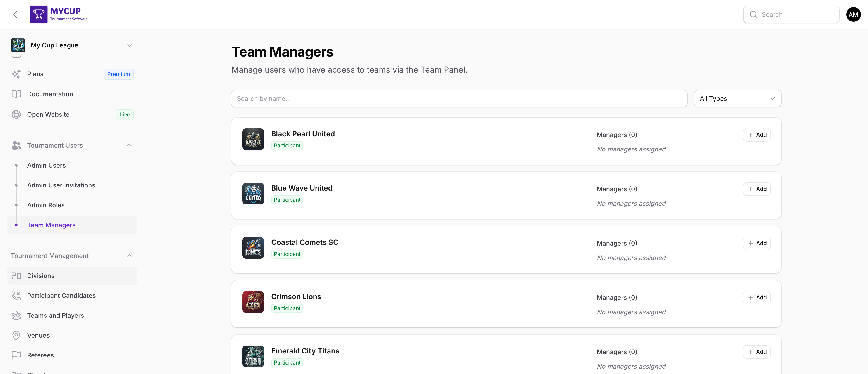Viewport: 868px width, 374px height.
Task: Expand the My Cup League selector
Action: [129, 45]
